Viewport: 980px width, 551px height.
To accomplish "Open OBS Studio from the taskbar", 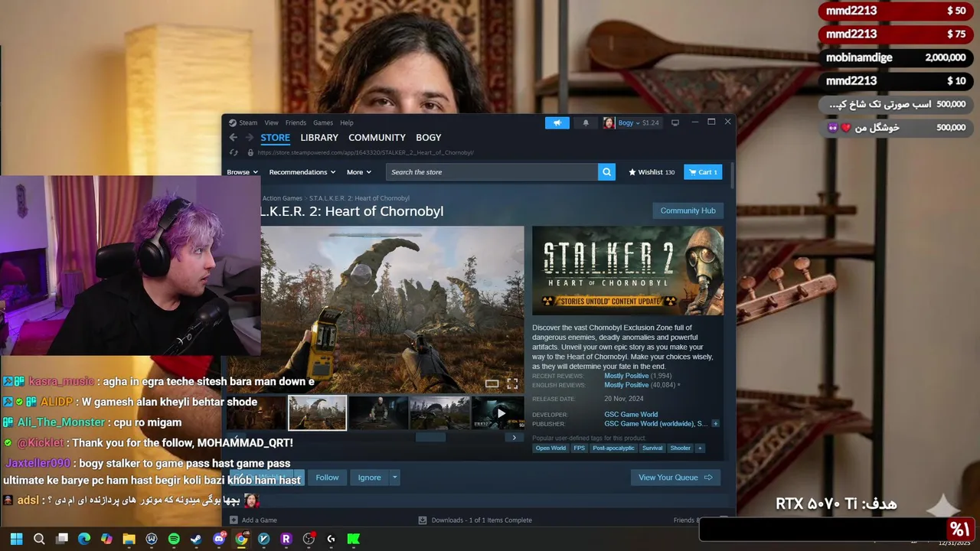I will (309, 539).
